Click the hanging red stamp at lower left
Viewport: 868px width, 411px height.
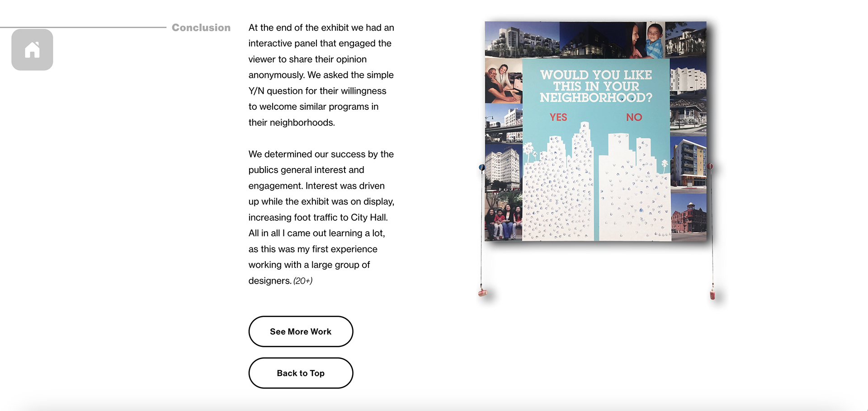pos(482,291)
